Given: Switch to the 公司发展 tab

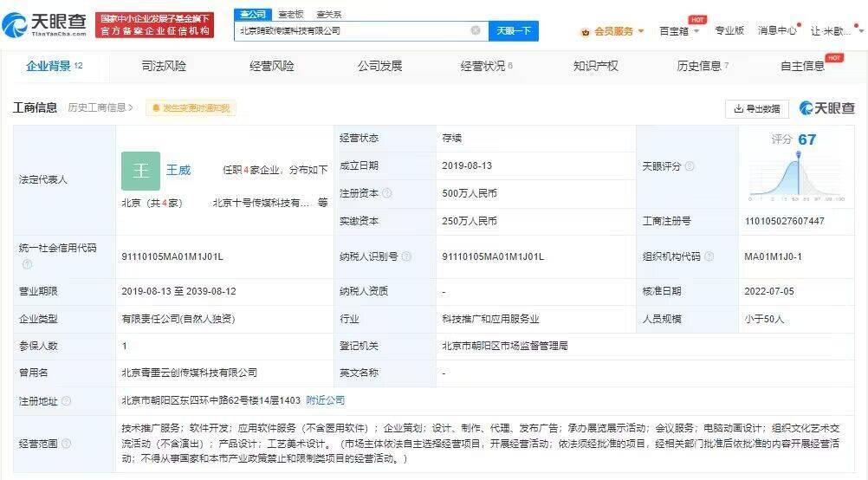Looking at the screenshot, I should (x=379, y=66).
